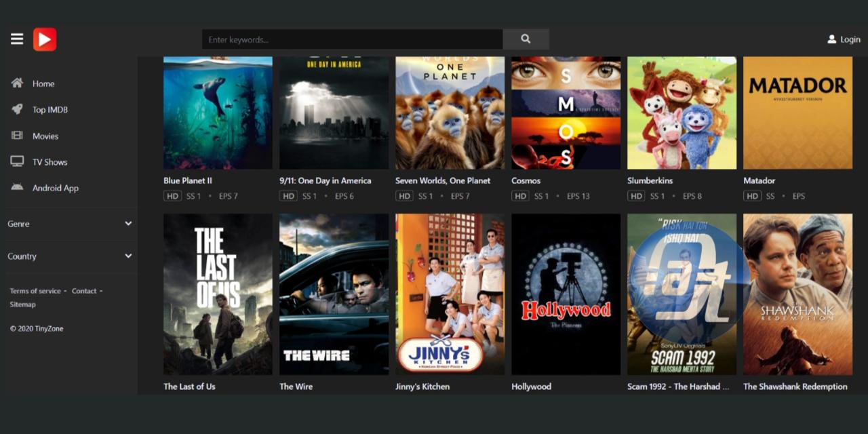Image resolution: width=868 pixels, height=434 pixels.
Task: Open Terms of service link
Action: point(35,291)
